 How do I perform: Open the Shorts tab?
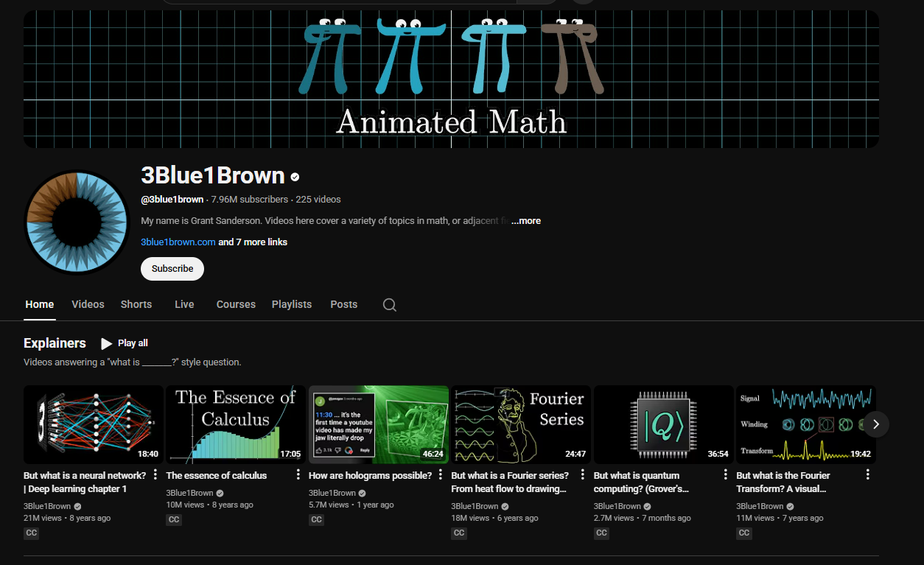coord(136,304)
